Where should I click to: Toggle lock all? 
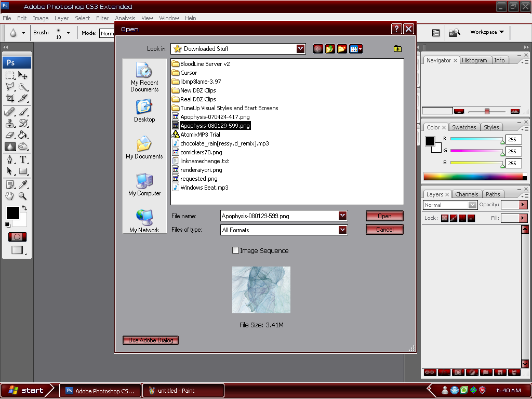pos(471,218)
